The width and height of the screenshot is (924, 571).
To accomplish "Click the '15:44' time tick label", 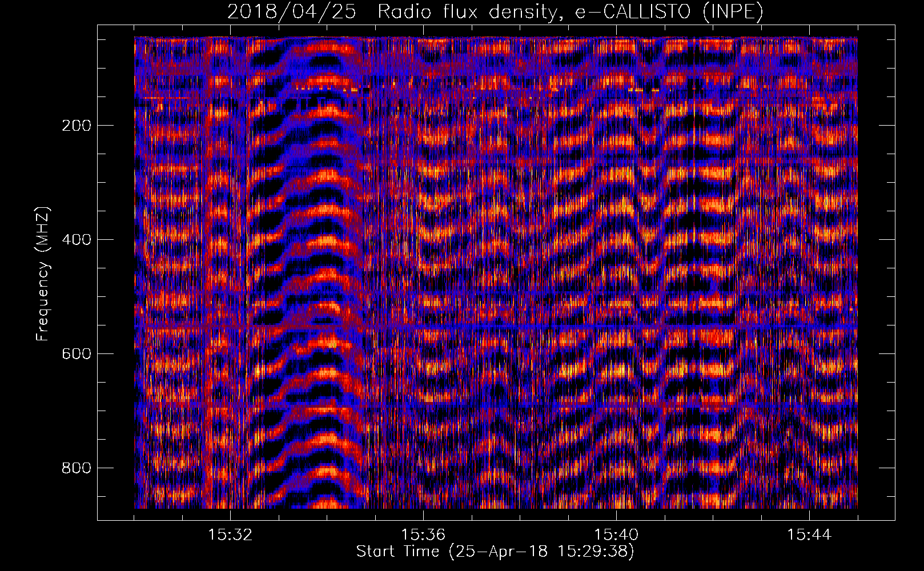I will click(809, 535).
